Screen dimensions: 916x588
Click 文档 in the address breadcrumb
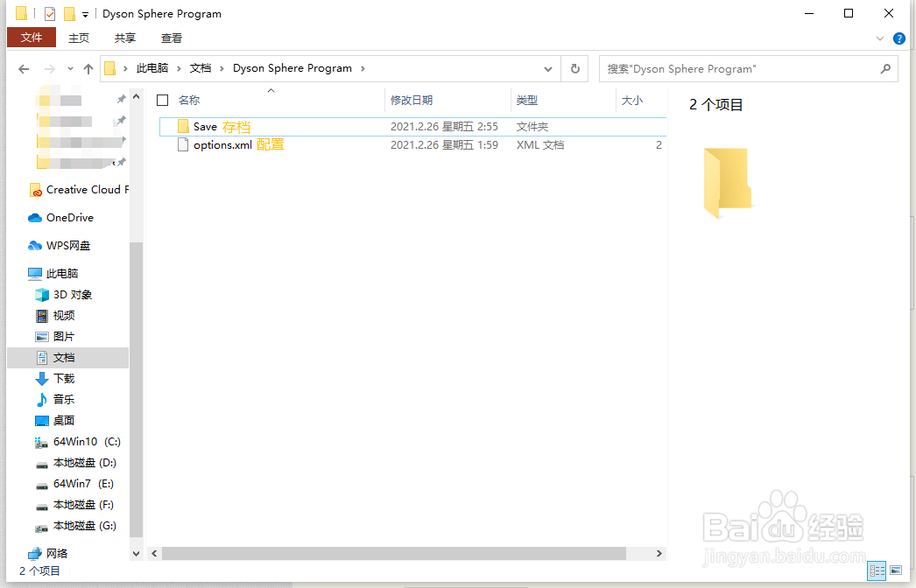(x=201, y=68)
